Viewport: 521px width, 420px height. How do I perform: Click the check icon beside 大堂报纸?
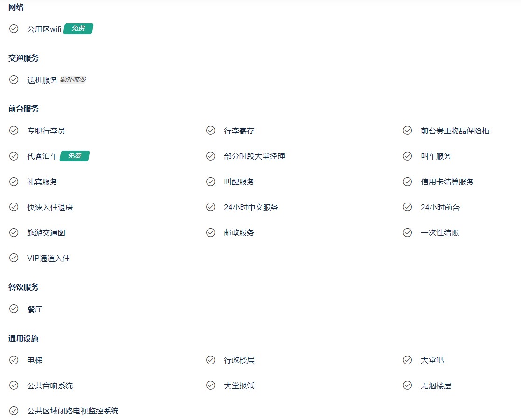[x=211, y=385]
